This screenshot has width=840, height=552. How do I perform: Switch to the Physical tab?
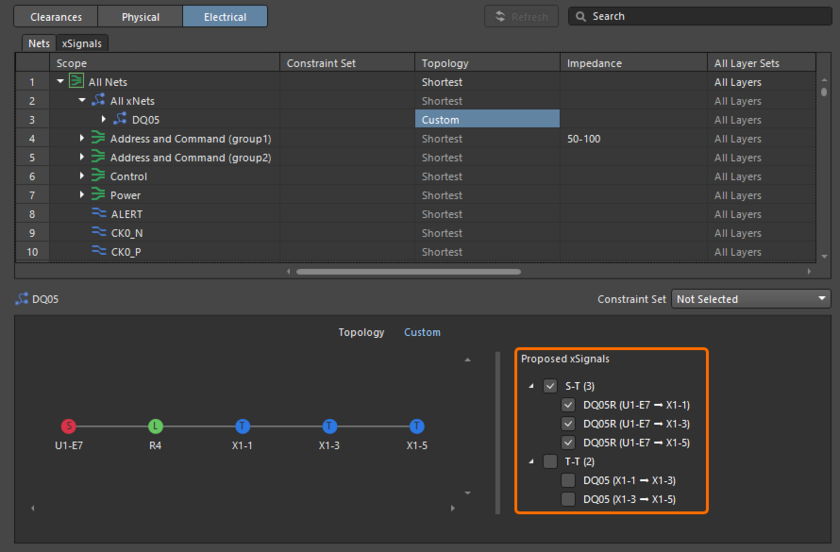click(140, 17)
